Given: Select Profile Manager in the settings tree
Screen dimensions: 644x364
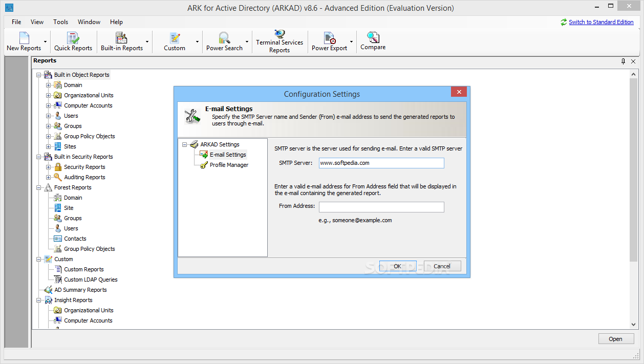Looking at the screenshot, I should [229, 165].
